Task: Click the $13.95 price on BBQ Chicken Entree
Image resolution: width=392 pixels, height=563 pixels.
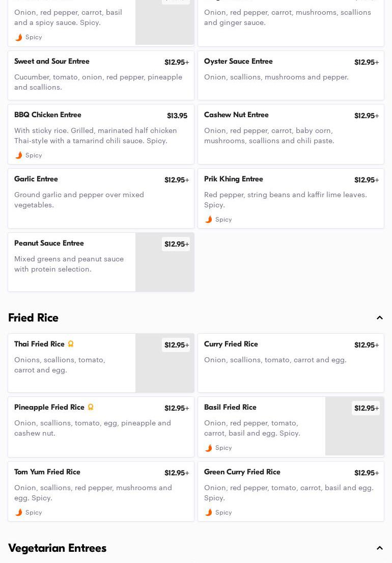Action: (x=177, y=116)
